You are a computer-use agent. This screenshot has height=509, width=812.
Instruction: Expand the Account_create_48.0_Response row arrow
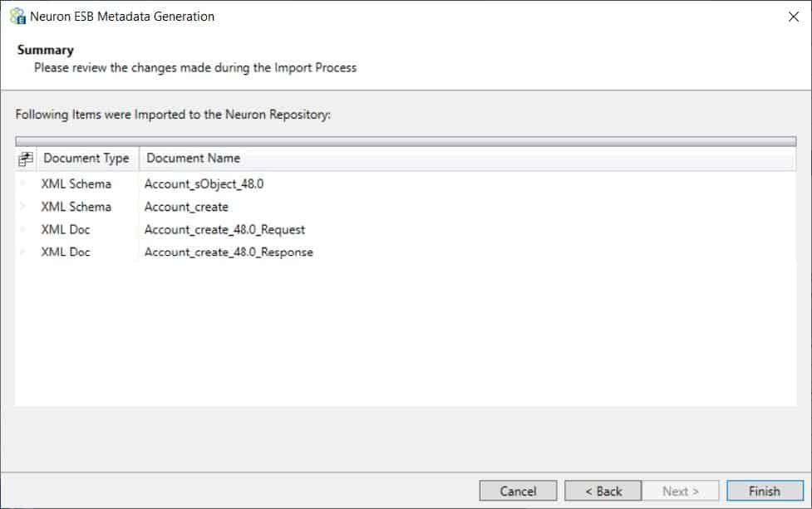[x=22, y=252]
